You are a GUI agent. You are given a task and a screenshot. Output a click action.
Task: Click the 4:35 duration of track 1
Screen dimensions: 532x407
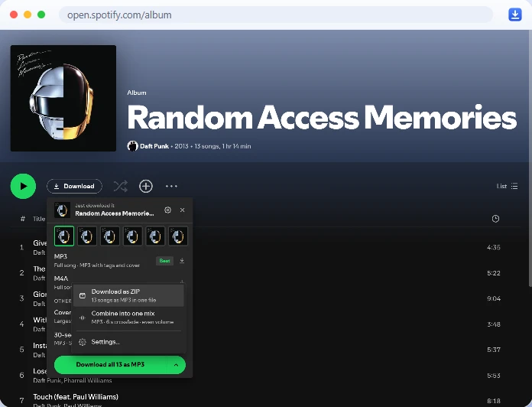[493, 247]
